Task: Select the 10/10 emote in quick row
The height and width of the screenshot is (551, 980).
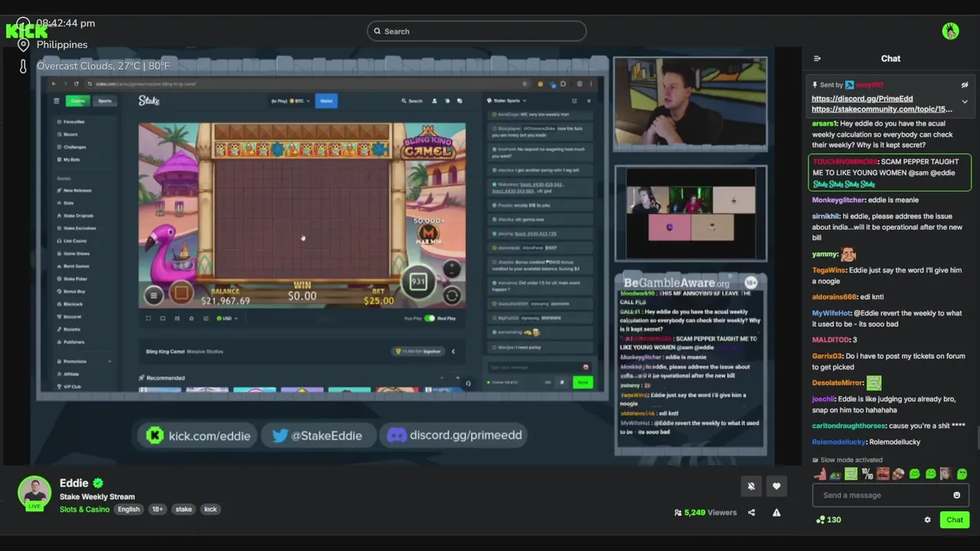Action: (867, 474)
